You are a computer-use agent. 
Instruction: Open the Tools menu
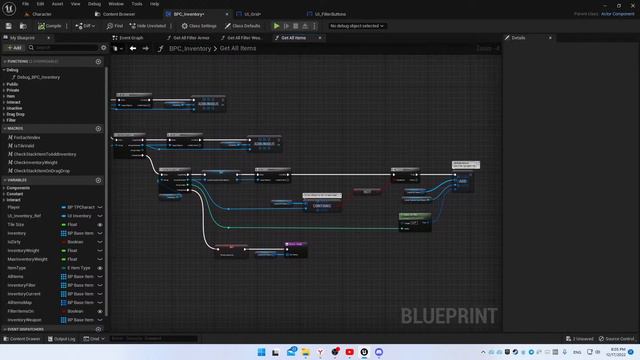click(137, 4)
